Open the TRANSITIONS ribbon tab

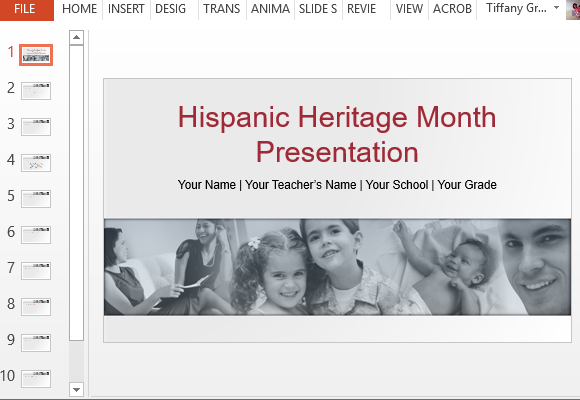[x=222, y=9]
